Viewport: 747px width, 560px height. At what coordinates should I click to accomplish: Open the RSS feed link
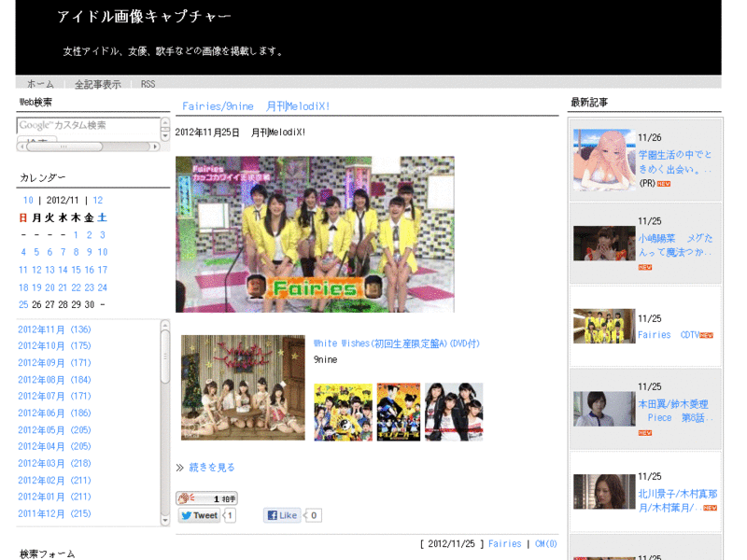point(148,84)
